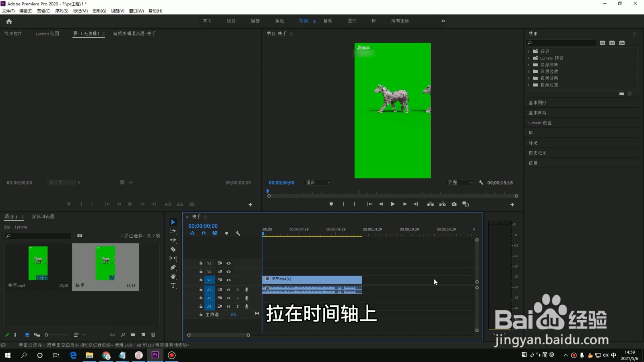This screenshot has height=362, width=644.
Task: Select the Track Select Forward tool
Action: point(173,231)
